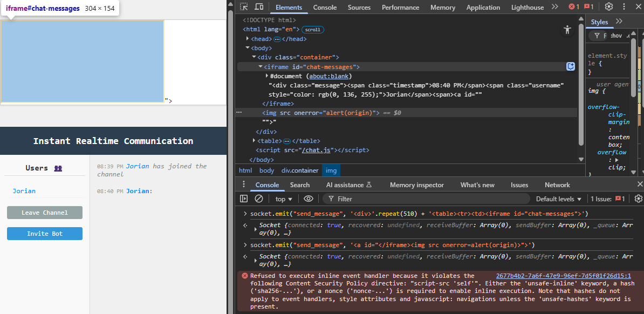Select the drawer Console tab
The height and width of the screenshot is (314, 644).
coord(267,185)
